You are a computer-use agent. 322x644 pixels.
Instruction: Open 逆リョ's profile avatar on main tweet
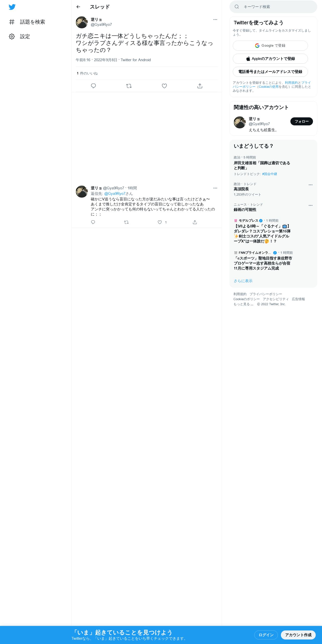(x=82, y=22)
